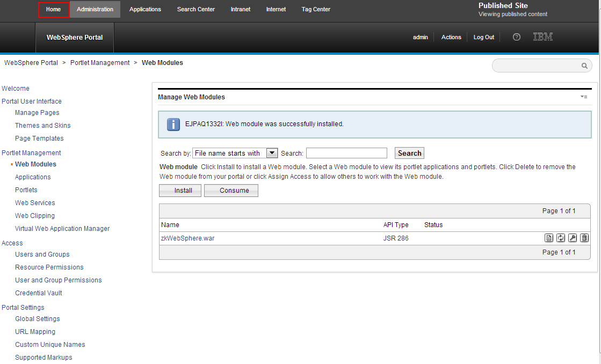The width and height of the screenshot is (601, 364).
Task: Click the JSR 286 cell
Action: pyautogui.click(x=396, y=238)
